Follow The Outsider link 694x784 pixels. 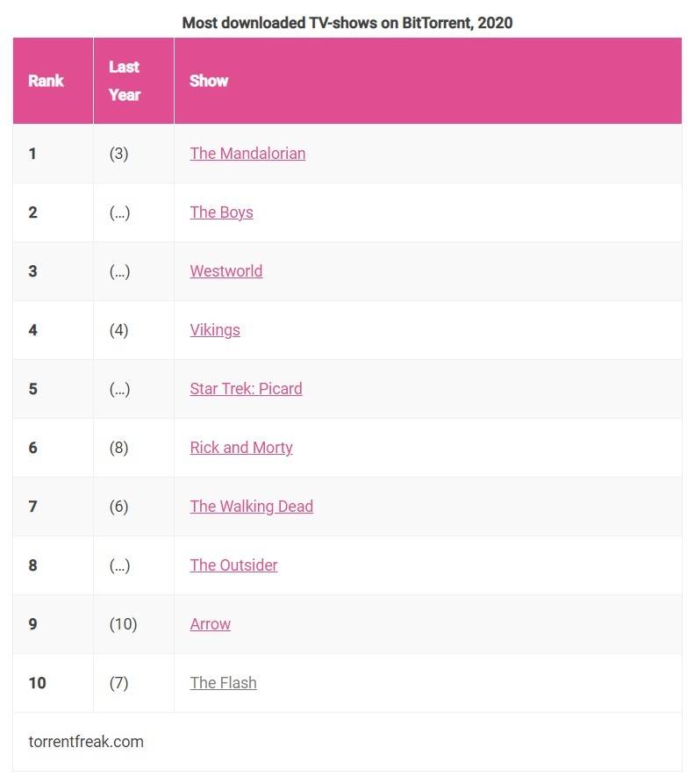click(x=233, y=565)
